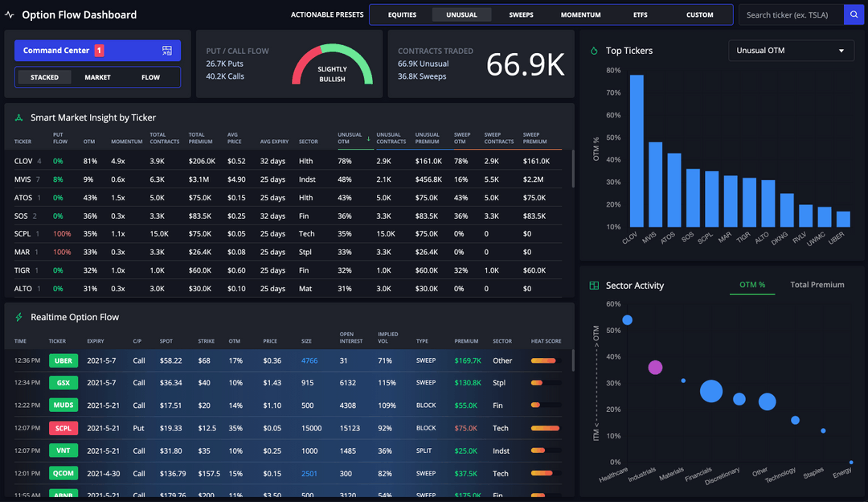Sort by Put Flow column header
Screen dimensions: 868x502
60,138
